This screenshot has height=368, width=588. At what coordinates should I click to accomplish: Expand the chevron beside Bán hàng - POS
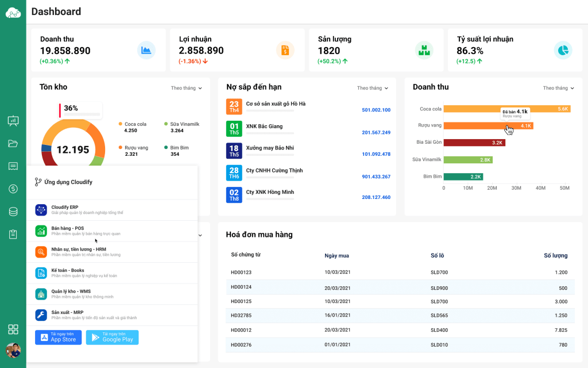click(x=200, y=236)
